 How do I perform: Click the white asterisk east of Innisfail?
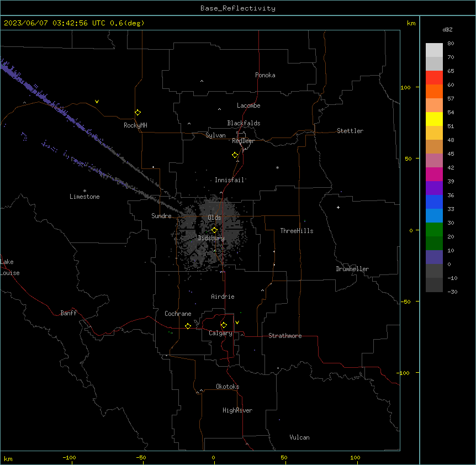pyautogui.click(x=277, y=167)
